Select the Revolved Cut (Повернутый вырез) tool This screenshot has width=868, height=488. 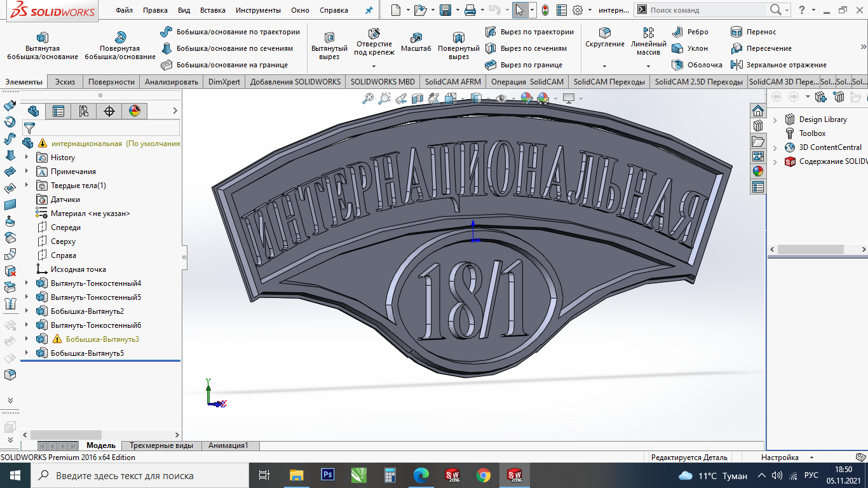click(x=458, y=37)
